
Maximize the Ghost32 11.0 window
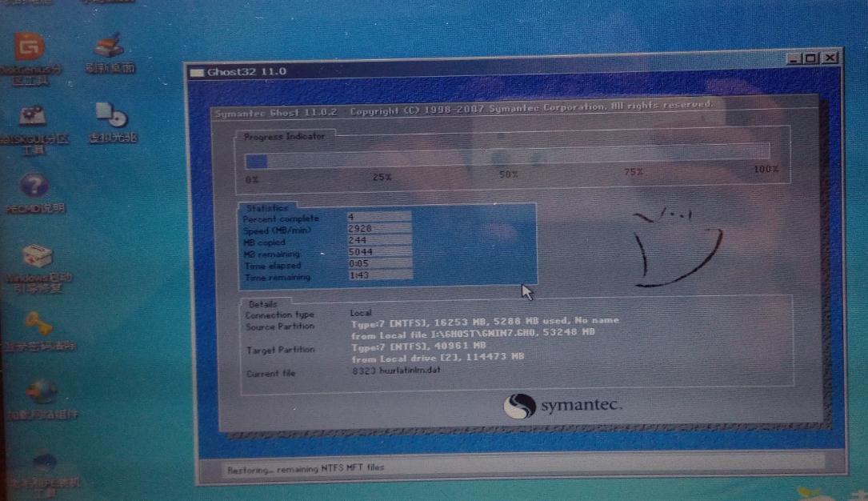811,58
